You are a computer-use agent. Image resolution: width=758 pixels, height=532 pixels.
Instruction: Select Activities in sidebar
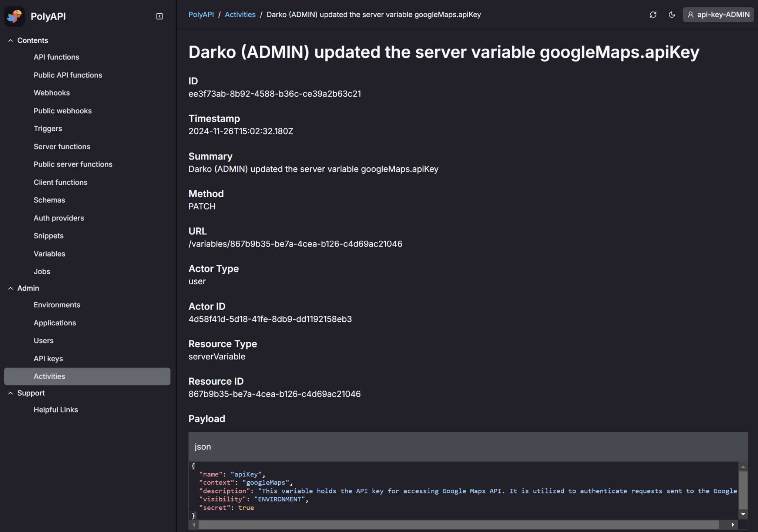87,376
